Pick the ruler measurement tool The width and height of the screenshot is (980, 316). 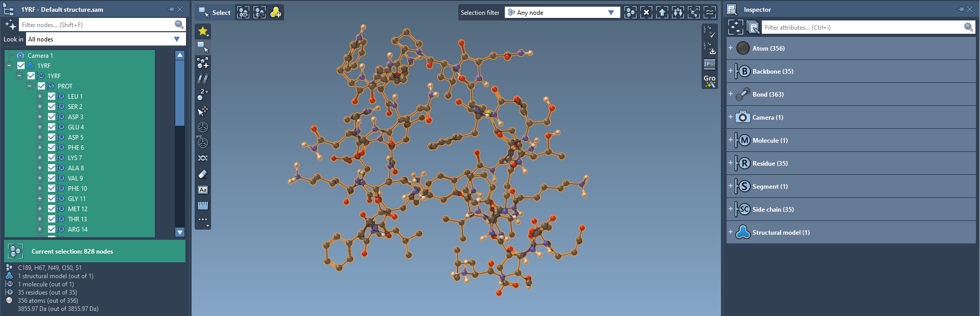(203, 206)
